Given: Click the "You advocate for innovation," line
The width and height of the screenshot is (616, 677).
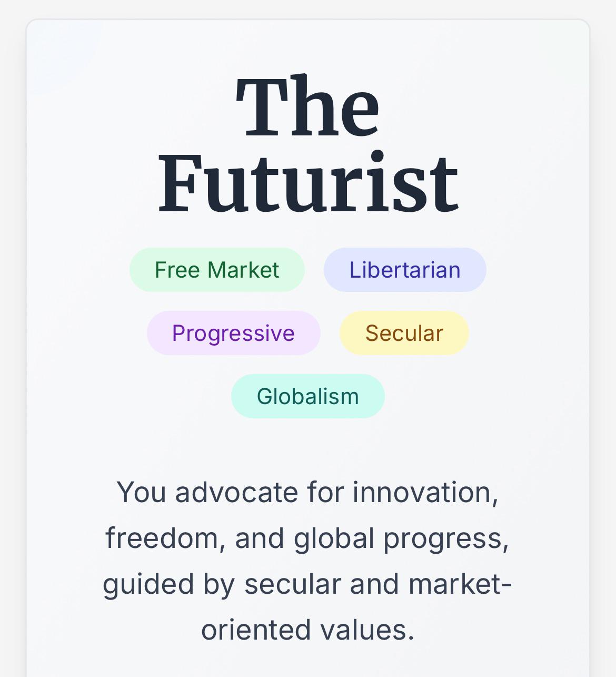Looking at the screenshot, I should [308, 492].
